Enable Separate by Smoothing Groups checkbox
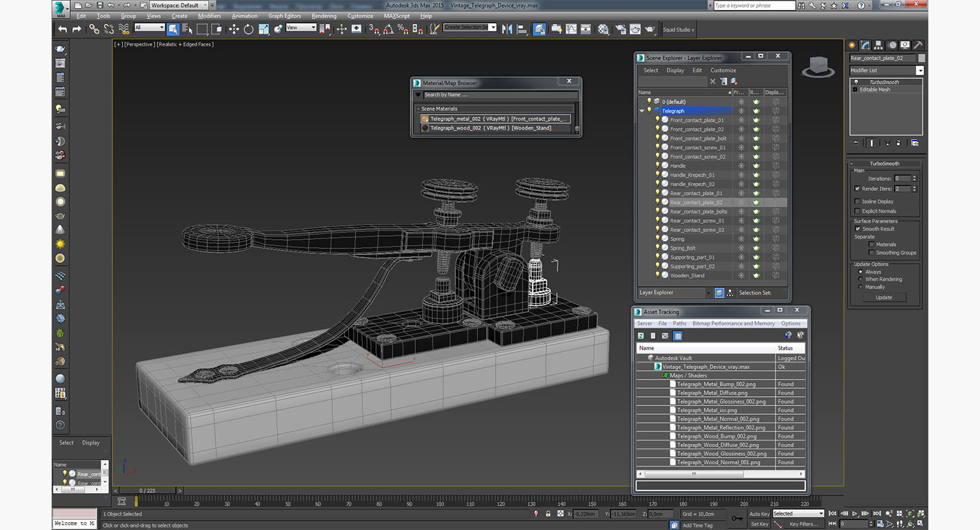The width and height of the screenshot is (980, 530). click(871, 252)
